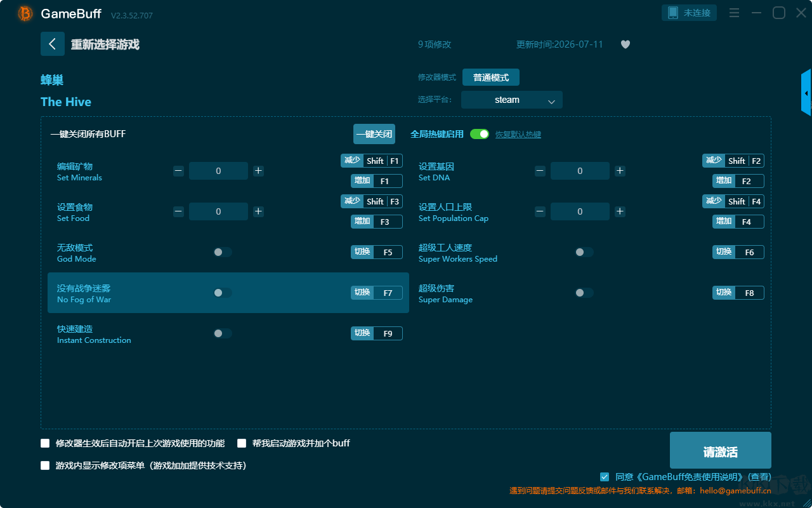Click plus icon for Set DNA
812x508 pixels.
point(620,171)
